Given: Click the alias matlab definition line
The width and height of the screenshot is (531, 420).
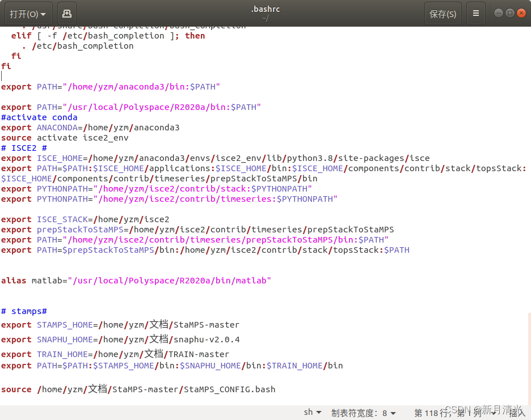Looking at the screenshot, I should [136, 280].
